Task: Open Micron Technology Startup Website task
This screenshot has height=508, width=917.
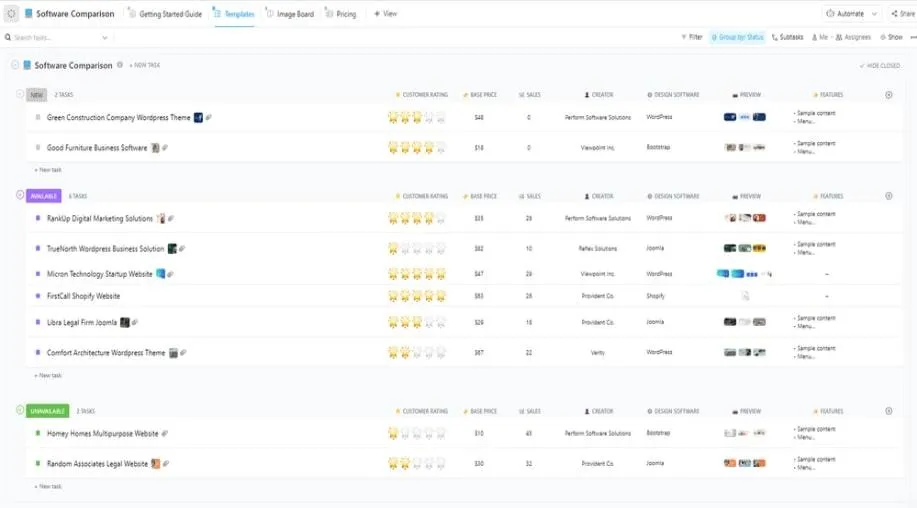Action: coord(99,274)
